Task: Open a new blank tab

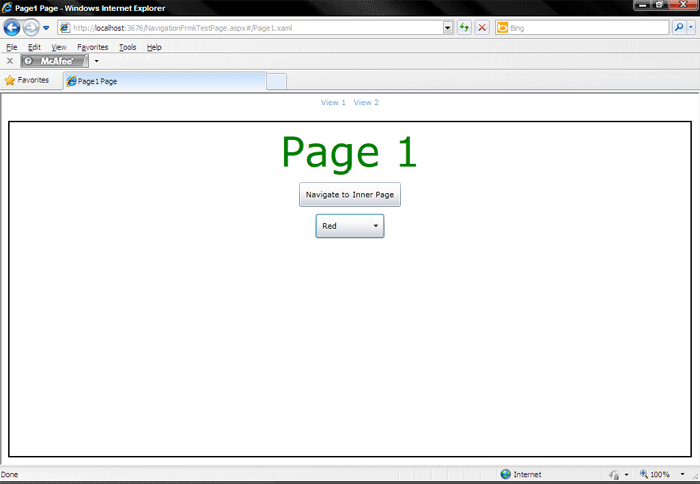Action: [x=276, y=82]
